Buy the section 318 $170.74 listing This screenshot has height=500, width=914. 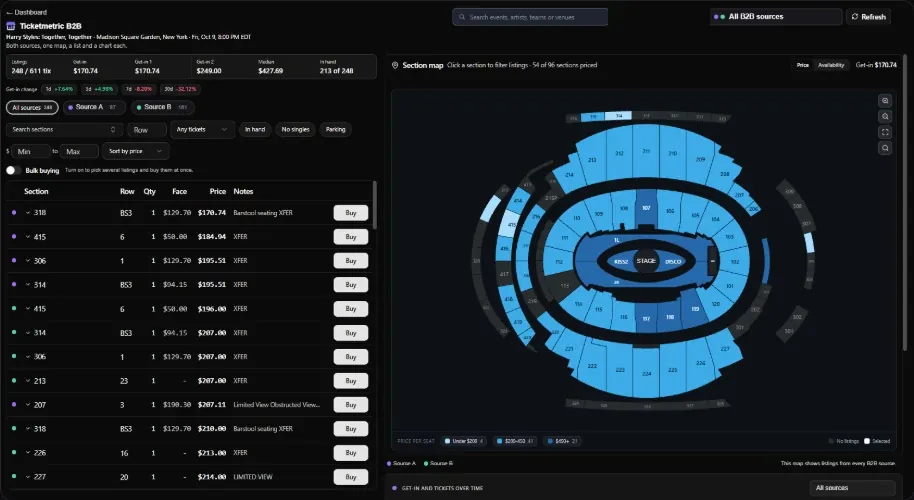tap(350, 213)
